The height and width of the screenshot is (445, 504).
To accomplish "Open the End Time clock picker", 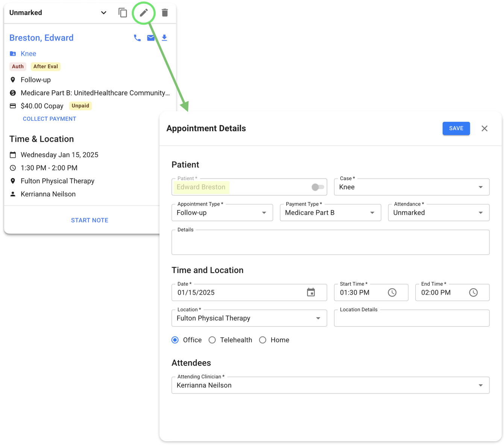I will (474, 292).
